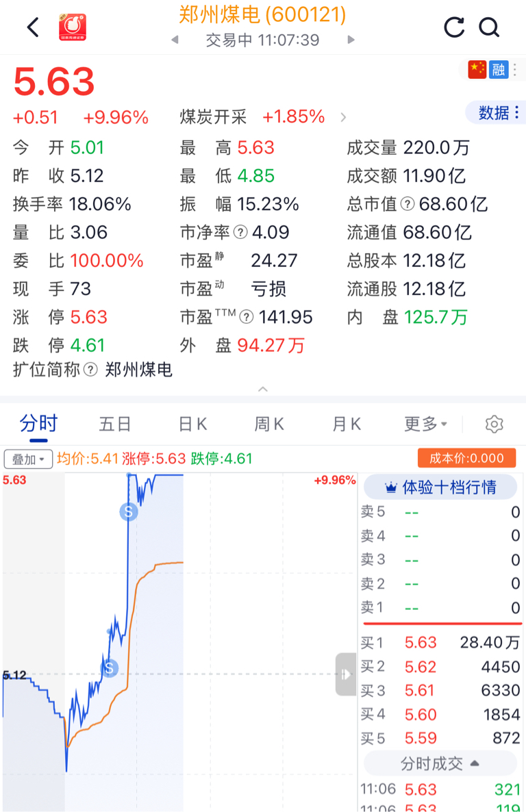Switch to the 月K tab
This screenshot has height=812, width=526.
(x=346, y=424)
